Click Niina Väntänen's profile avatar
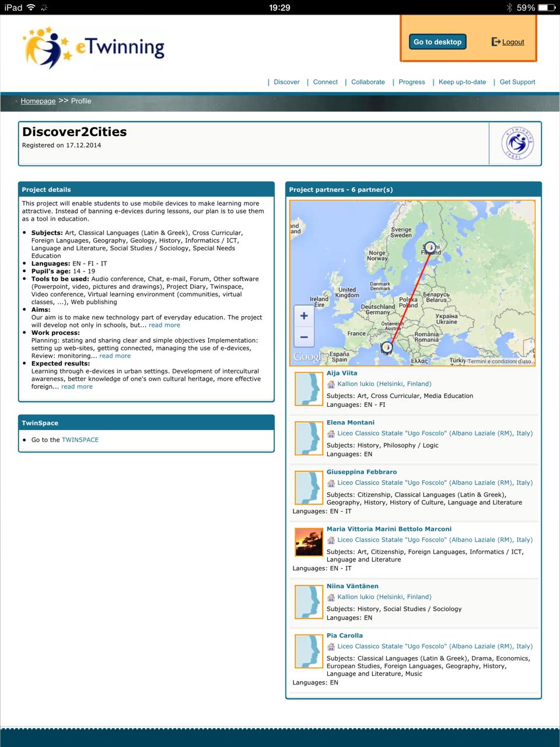560x747 pixels. pyautogui.click(x=309, y=602)
